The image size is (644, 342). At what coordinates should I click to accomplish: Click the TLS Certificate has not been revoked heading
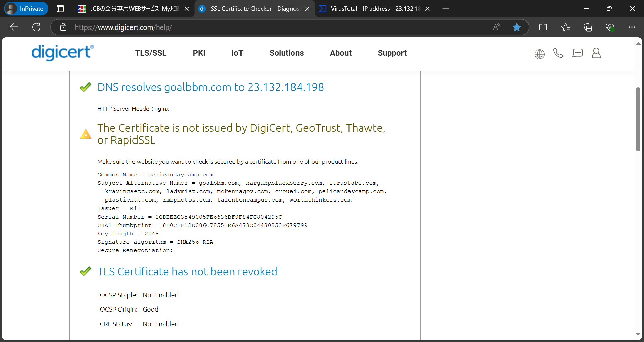[187, 271]
